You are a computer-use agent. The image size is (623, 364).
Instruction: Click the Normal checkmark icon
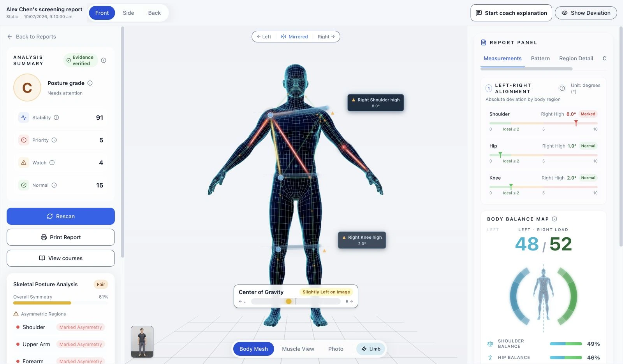tap(24, 185)
